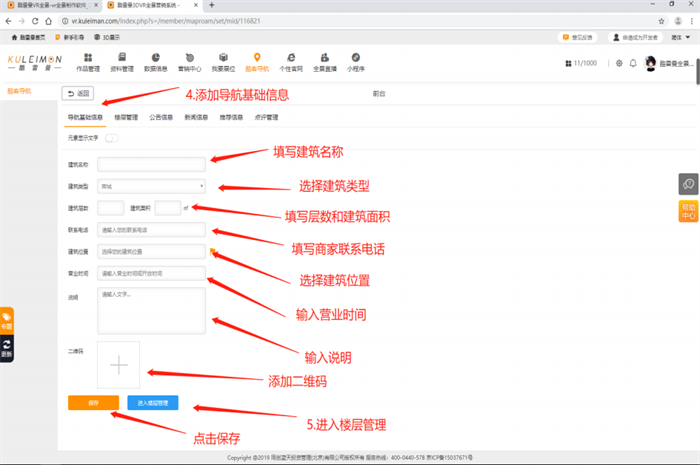This screenshot has height=465, width=700.
Task: Focus the 建筑层数 input field
Action: point(110,208)
